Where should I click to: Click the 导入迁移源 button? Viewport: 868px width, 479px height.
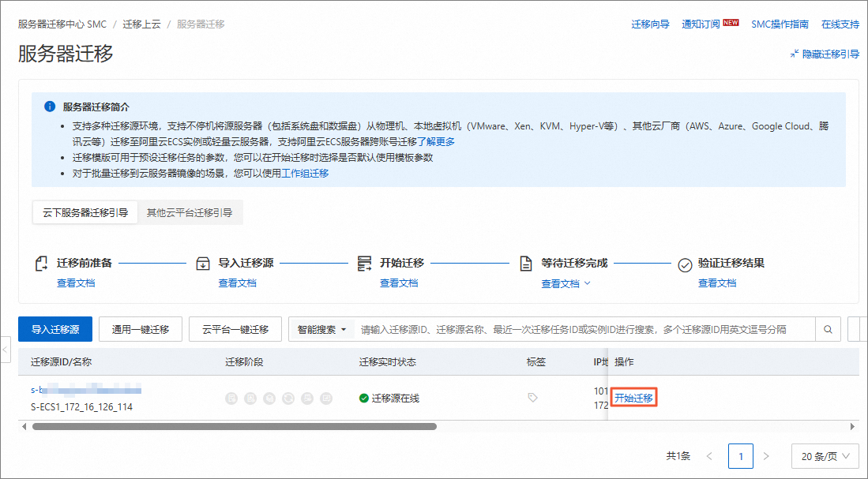pyautogui.click(x=55, y=330)
